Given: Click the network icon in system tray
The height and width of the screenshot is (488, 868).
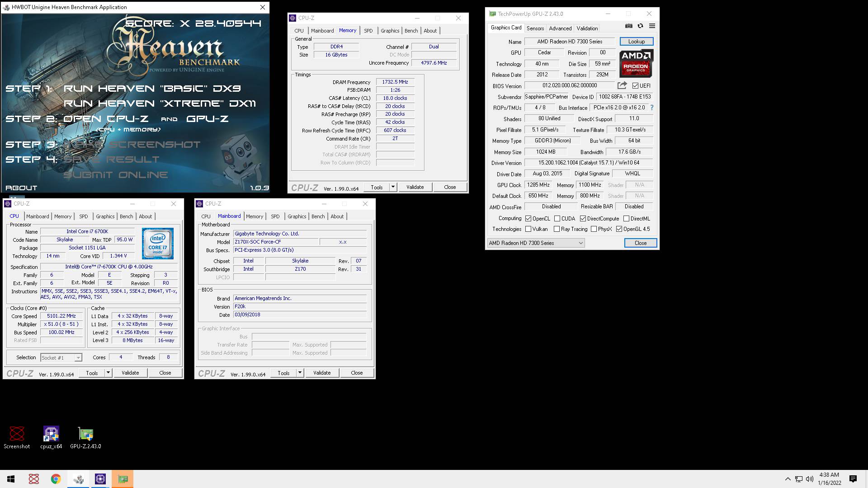Looking at the screenshot, I should (799, 479).
